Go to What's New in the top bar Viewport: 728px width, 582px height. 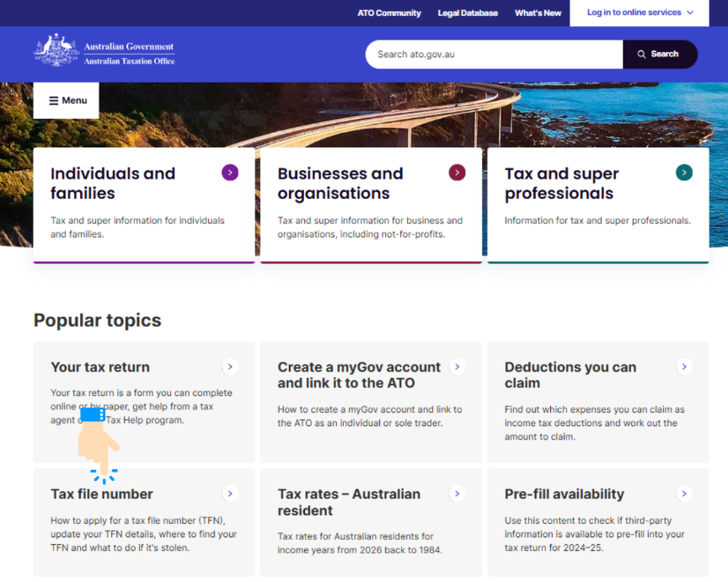(x=538, y=13)
